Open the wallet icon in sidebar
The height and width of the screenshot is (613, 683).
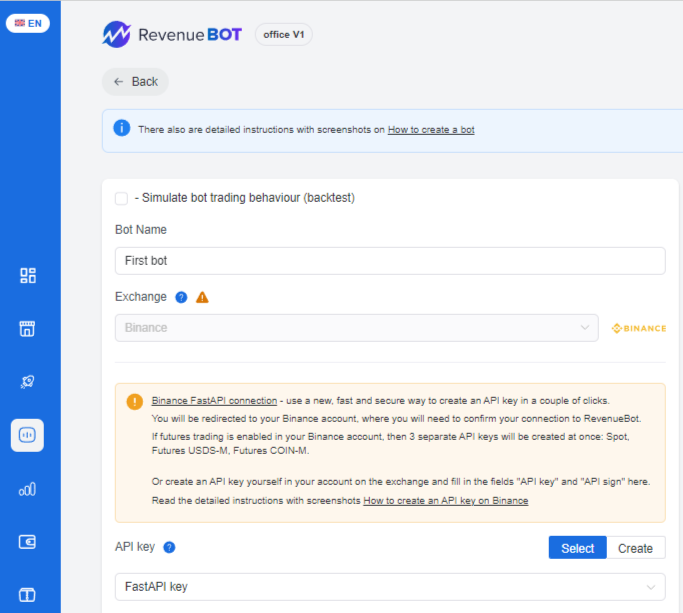pyautogui.click(x=27, y=542)
